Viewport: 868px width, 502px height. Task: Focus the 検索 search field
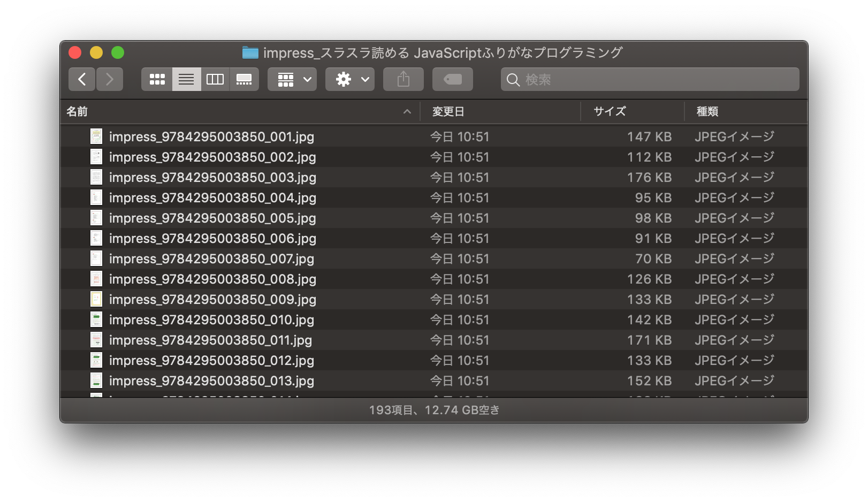tap(650, 79)
